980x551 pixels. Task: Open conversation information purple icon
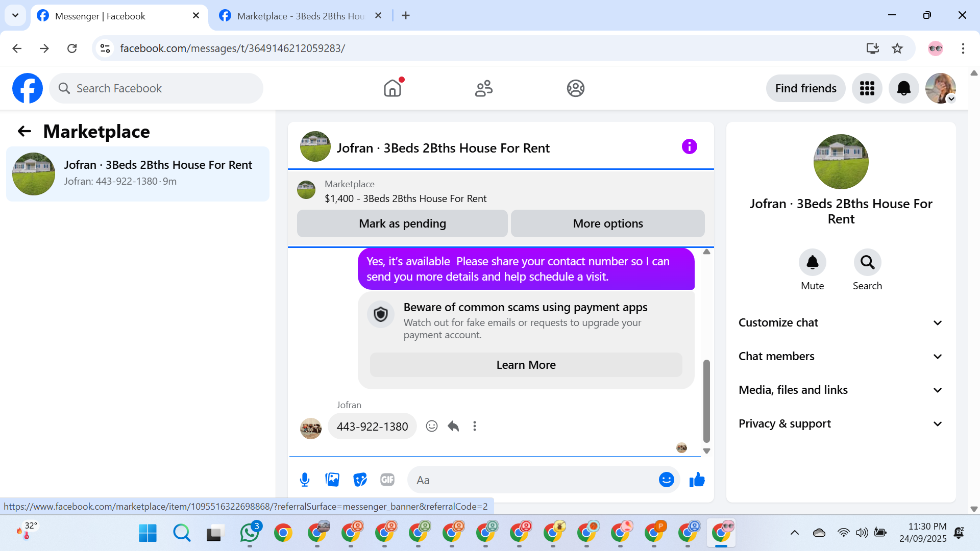tap(690, 147)
